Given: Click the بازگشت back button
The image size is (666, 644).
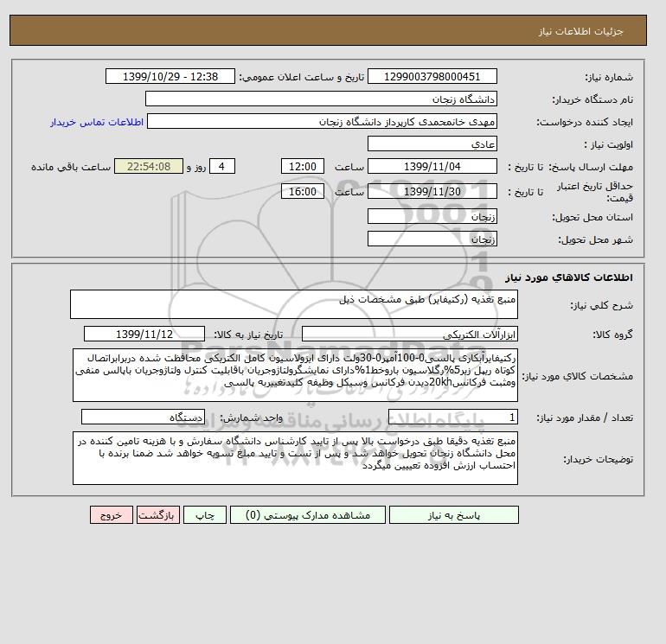Looking at the screenshot, I should coord(158,515).
